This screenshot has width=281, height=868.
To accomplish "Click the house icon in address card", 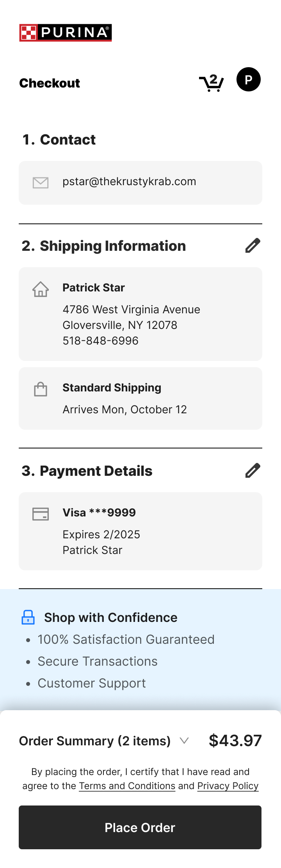I will pos(41,289).
